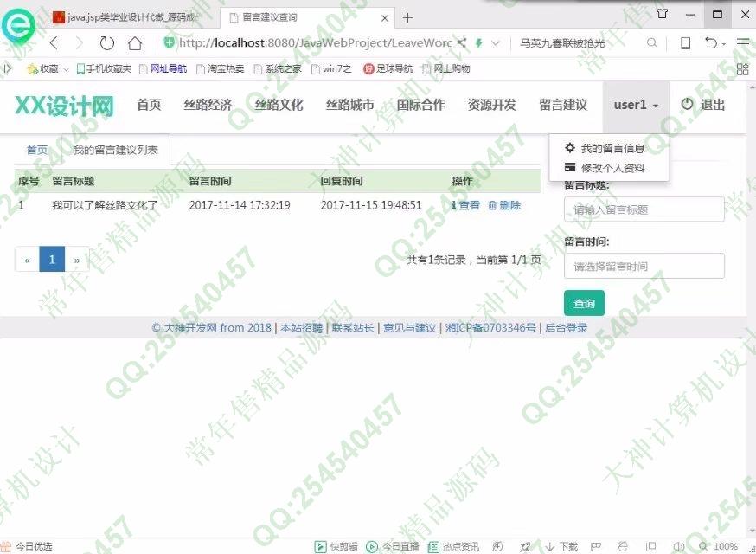Screen dimensions: 756x554
Task: Open the new tab plus button
Action: point(408,17)
